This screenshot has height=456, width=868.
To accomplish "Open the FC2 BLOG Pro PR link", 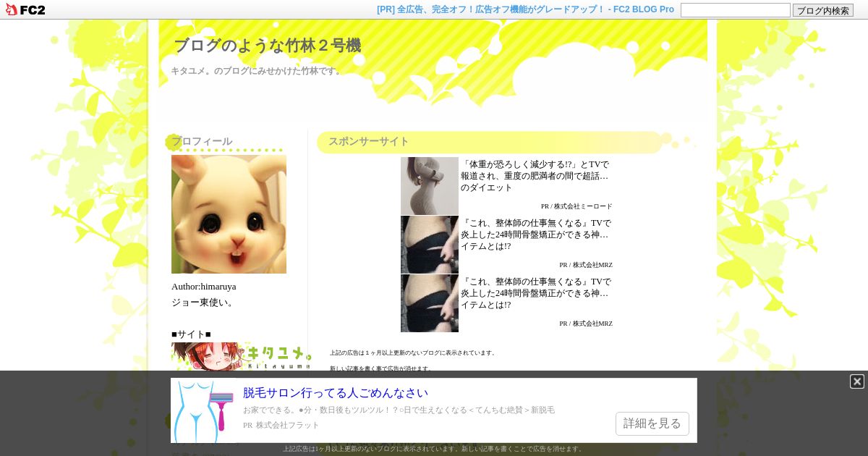I will (525, 9).
